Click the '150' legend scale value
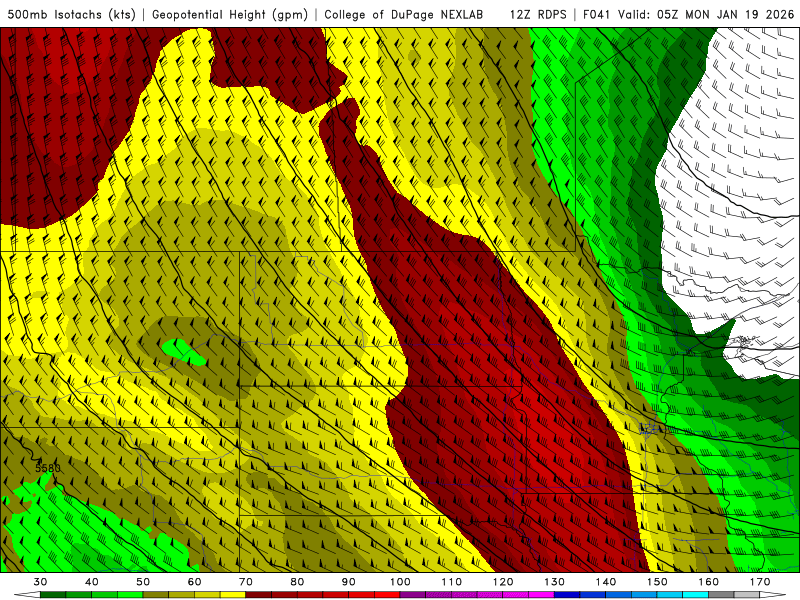800x600 pixels. pos(658,582)
